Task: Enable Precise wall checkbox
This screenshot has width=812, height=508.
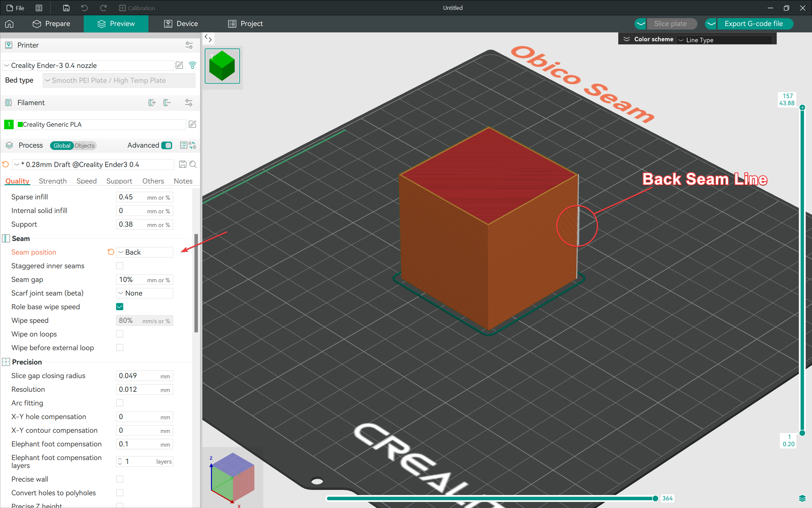Action: [120, 479]
